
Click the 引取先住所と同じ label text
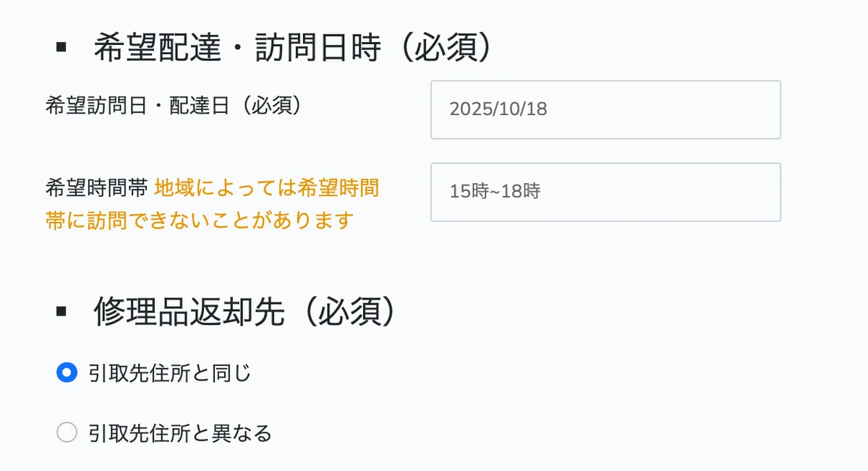coord(169,373)
